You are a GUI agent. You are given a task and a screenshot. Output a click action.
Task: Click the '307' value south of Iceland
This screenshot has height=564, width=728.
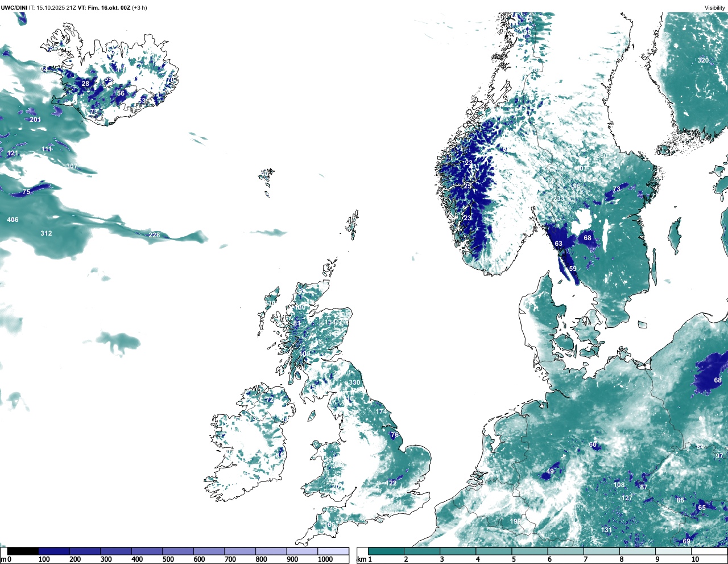(x=72, y=166)
